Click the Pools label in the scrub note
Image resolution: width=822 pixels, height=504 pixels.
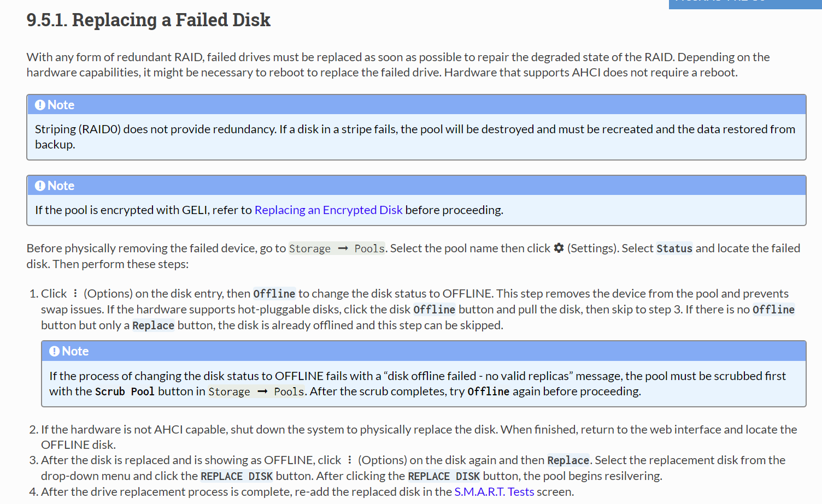[x=289, y=392]
